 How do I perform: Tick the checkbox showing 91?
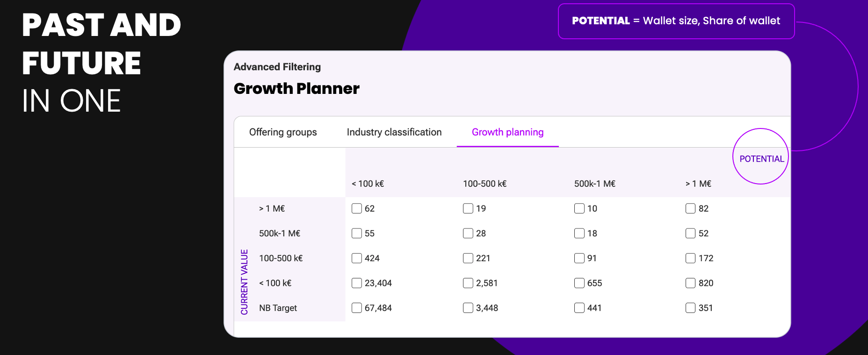click(x=579, y=258)
